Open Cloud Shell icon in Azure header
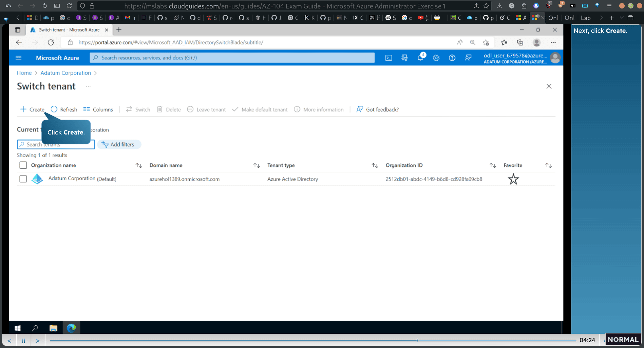644x348 pixels. click(389, 58)
